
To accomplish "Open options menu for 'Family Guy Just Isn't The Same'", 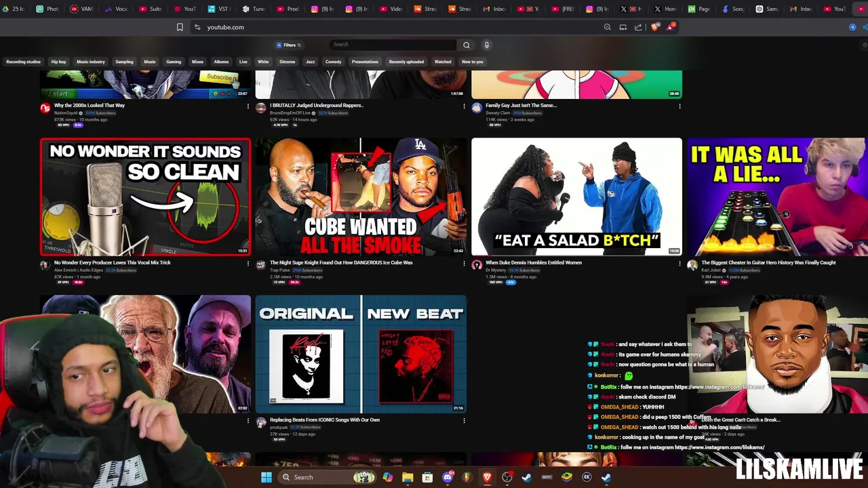I will [x=679, y=106].
